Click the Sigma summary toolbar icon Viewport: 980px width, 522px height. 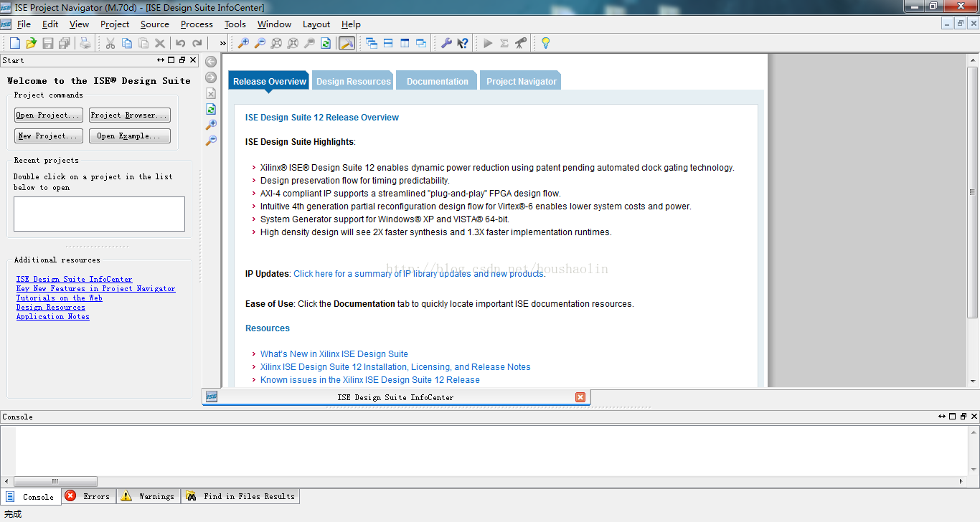pos(504,43)
